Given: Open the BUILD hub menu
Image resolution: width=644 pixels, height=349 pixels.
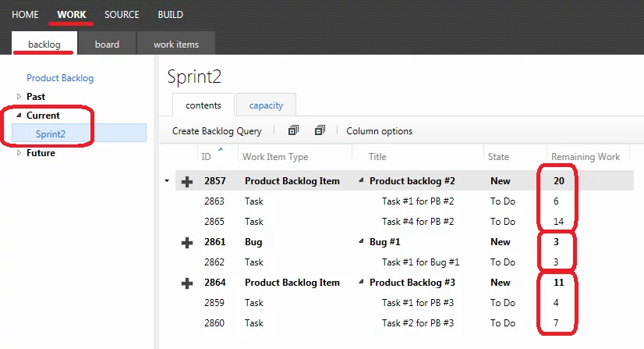Looking at the screenshot, I should (171, 15).
